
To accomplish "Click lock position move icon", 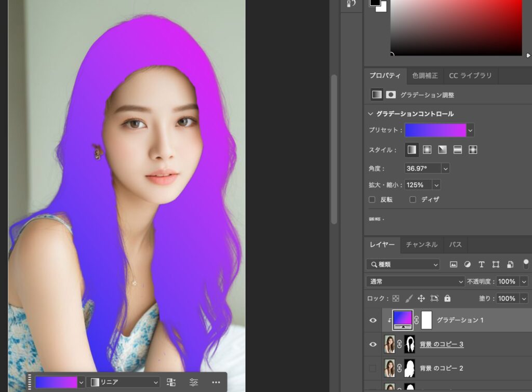I will pos(421,299).
